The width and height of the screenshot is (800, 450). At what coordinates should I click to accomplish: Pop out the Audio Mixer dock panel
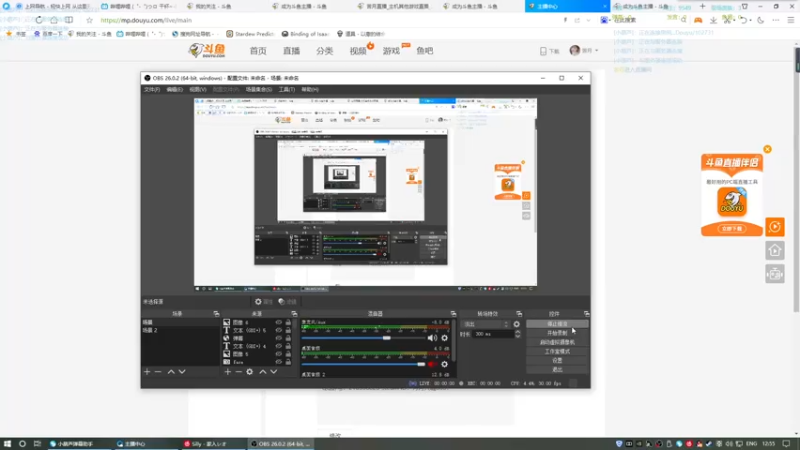click(453, 314)
